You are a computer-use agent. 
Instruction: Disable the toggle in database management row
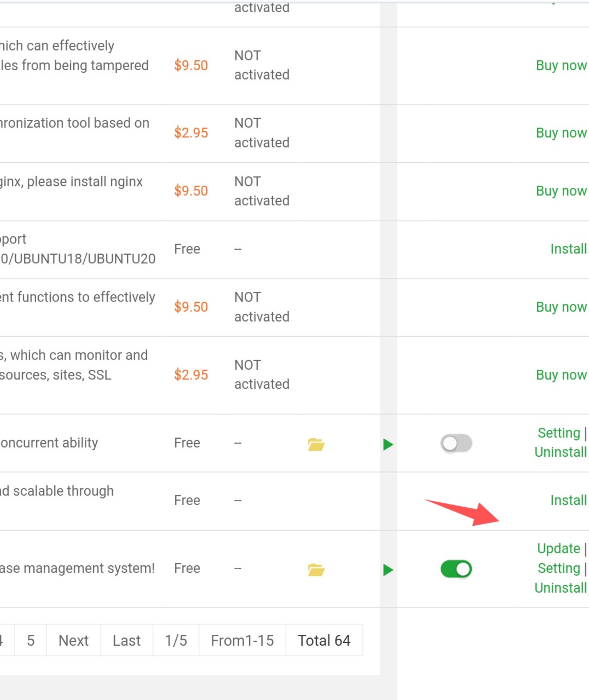click(456, 569)
